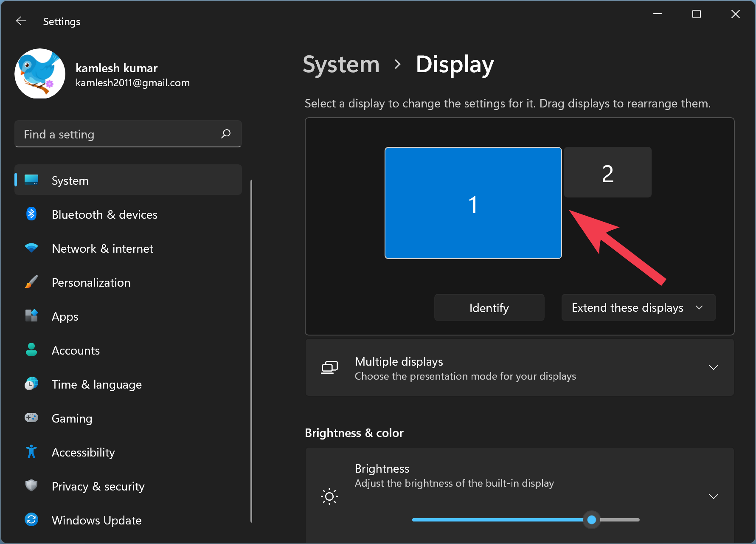Open Bluetooth & devices settings
Screen dimensions: 756x544
[128, 214]
